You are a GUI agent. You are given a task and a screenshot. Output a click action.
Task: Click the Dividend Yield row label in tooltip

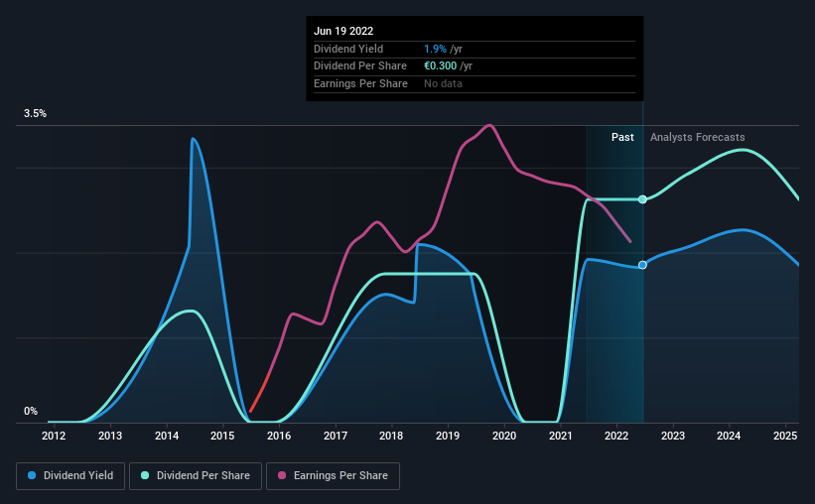coord(348,49)
